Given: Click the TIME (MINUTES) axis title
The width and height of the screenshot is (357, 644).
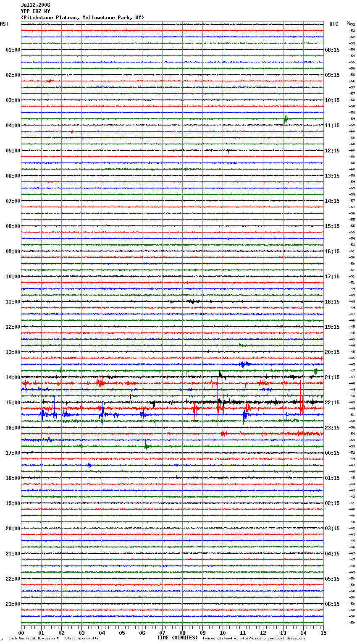Looking at the screenshot, I should pos(177,638).
